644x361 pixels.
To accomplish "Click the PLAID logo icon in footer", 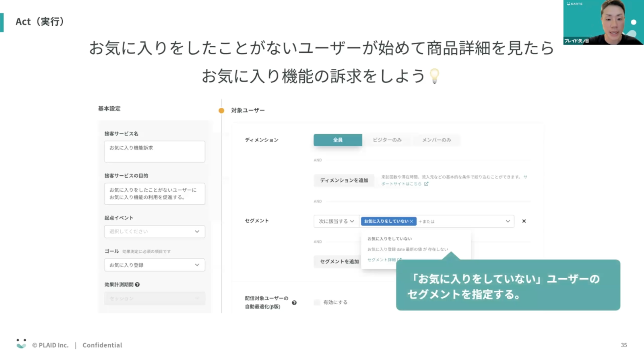I will tap(21, 344).
